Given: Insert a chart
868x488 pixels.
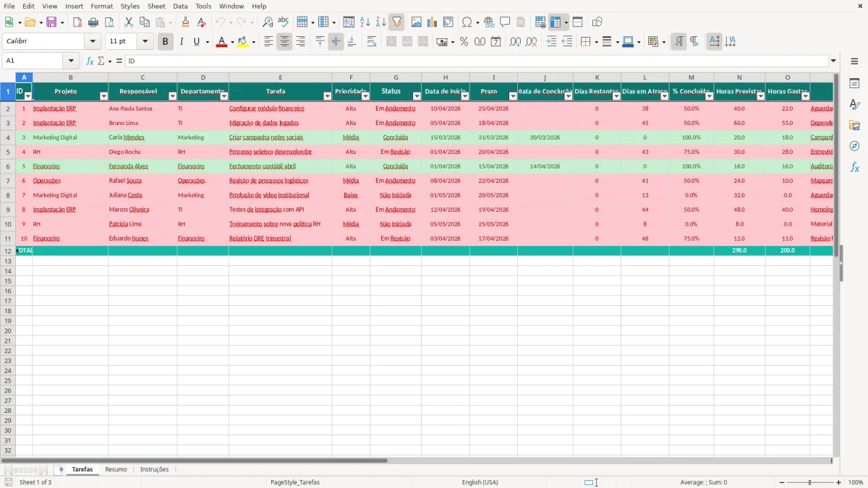Looking at the screenshot, I should click(x=433, y=22).
